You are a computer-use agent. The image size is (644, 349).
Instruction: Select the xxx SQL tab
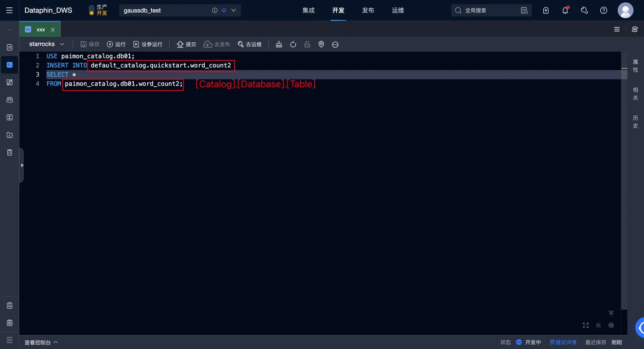(40, 29)
